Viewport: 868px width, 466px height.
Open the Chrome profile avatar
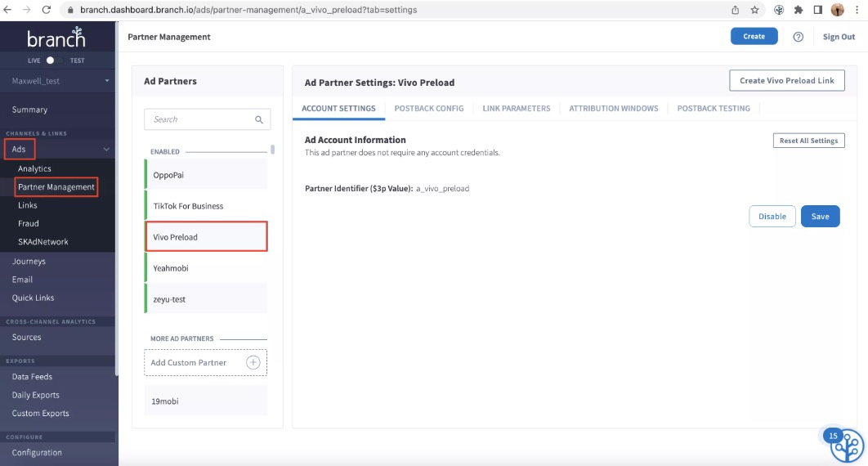[838, 10]
